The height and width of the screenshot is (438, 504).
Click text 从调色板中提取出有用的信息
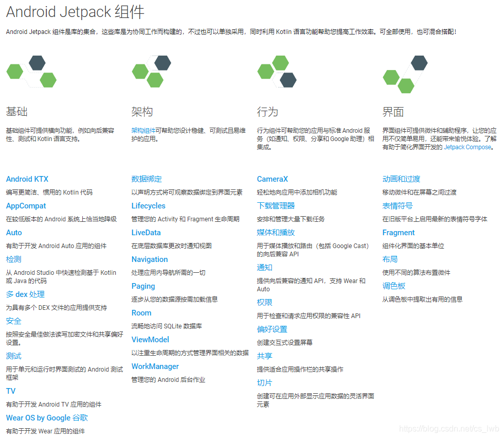(422, 300)
